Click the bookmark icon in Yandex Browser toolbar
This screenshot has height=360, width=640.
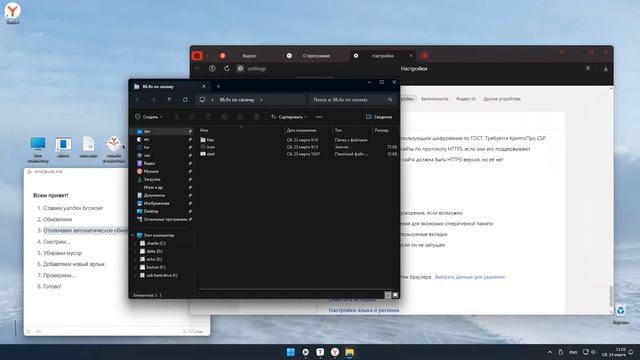(588, 69)
